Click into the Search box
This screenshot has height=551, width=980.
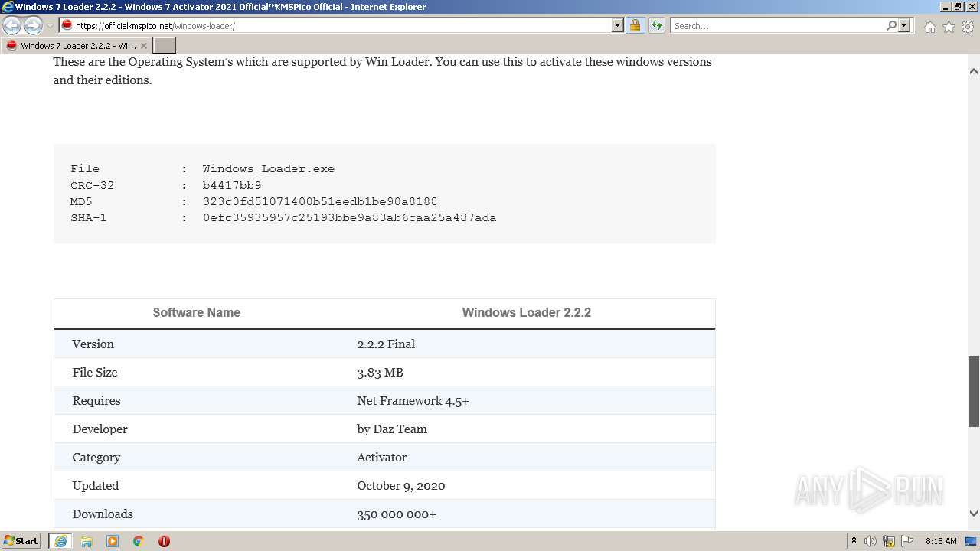pos(777,25)
